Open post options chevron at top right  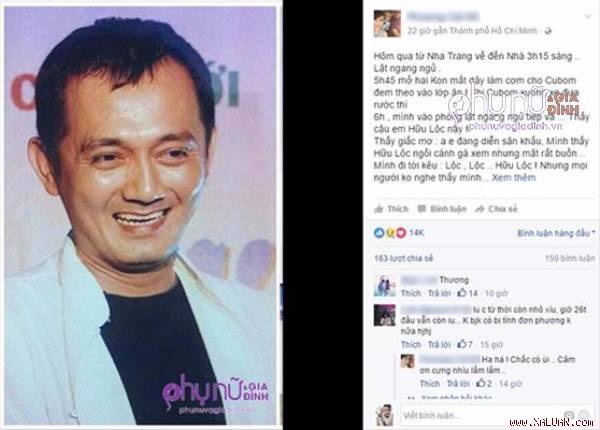(588, 16)
